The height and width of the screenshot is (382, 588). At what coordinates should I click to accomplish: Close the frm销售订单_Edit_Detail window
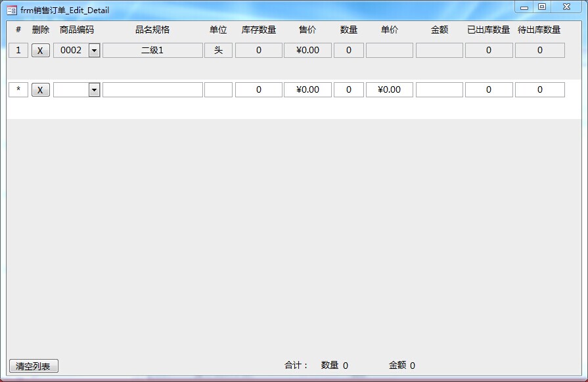point(566,7)
